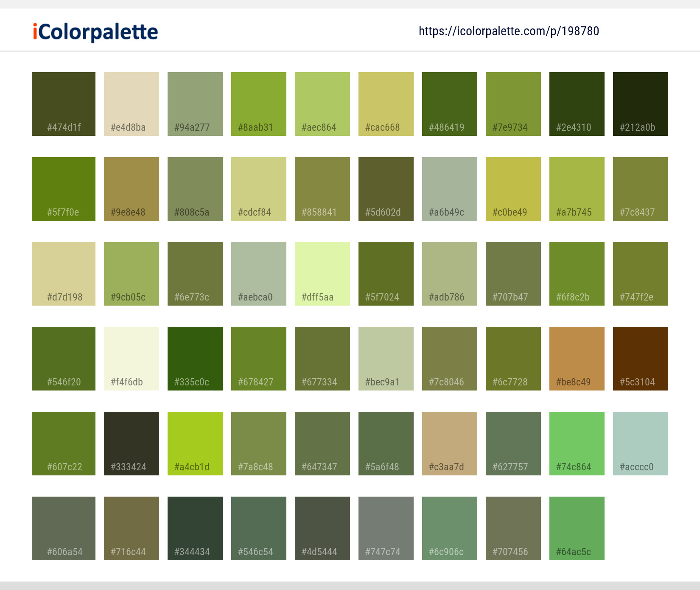Select the #747f2e swatch
700x590 pixels.
641,274
